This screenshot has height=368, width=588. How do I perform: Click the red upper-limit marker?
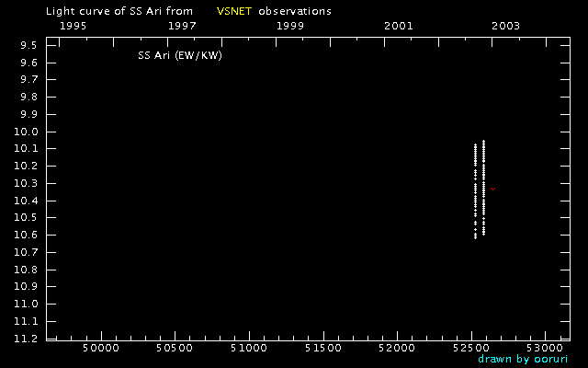(x=493, y=189)
